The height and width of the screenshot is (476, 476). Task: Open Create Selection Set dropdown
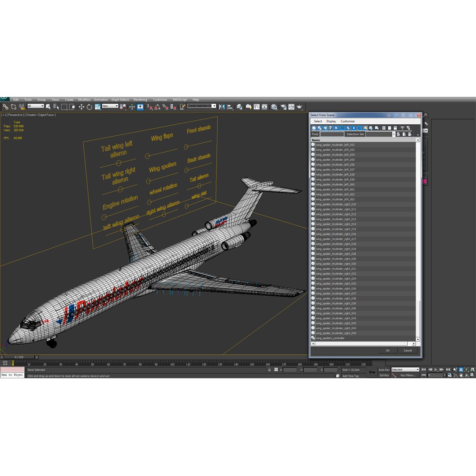(x=201, y=106)
